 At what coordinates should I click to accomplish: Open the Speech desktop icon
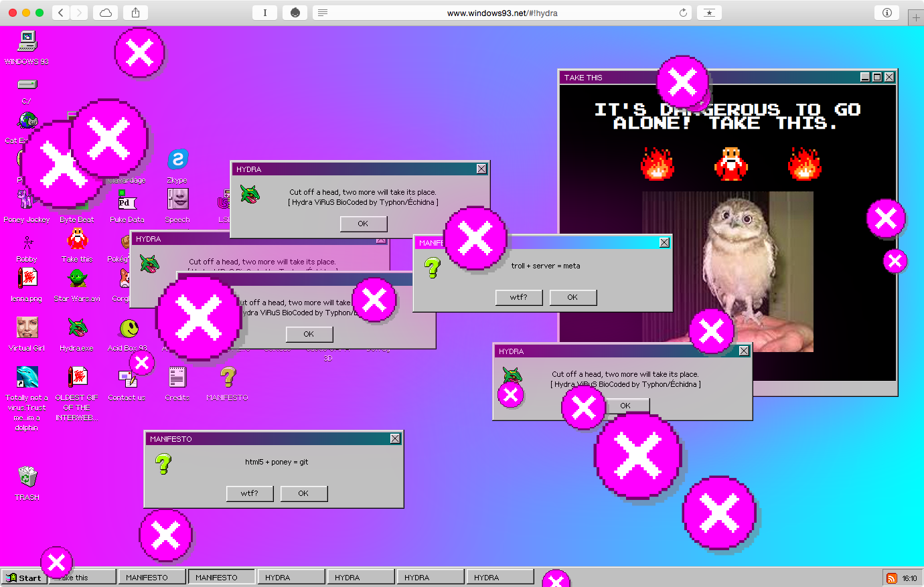(177, 199)
